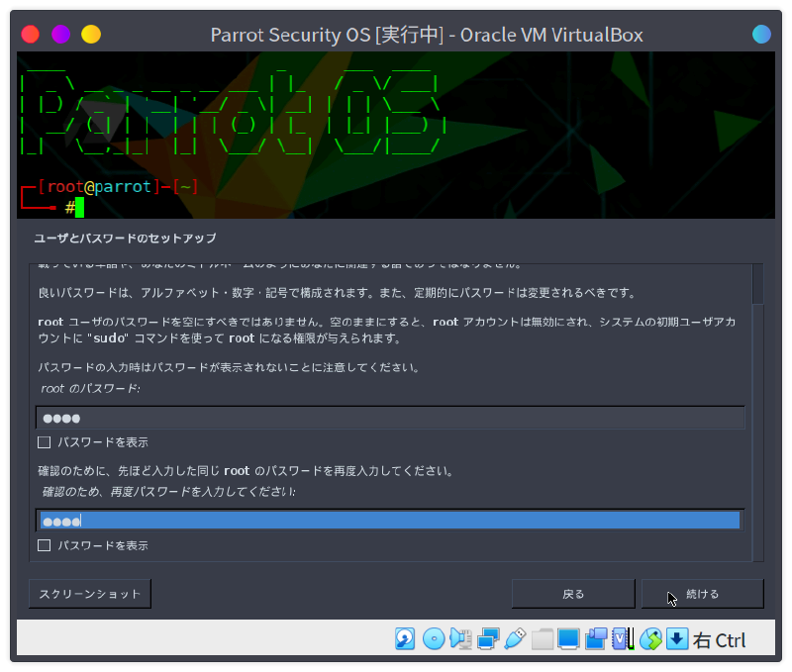Viewport: 792px width, 672px height.
Task: Click the keyboard capture indicator arrow
Action: [x=677, y=639]
